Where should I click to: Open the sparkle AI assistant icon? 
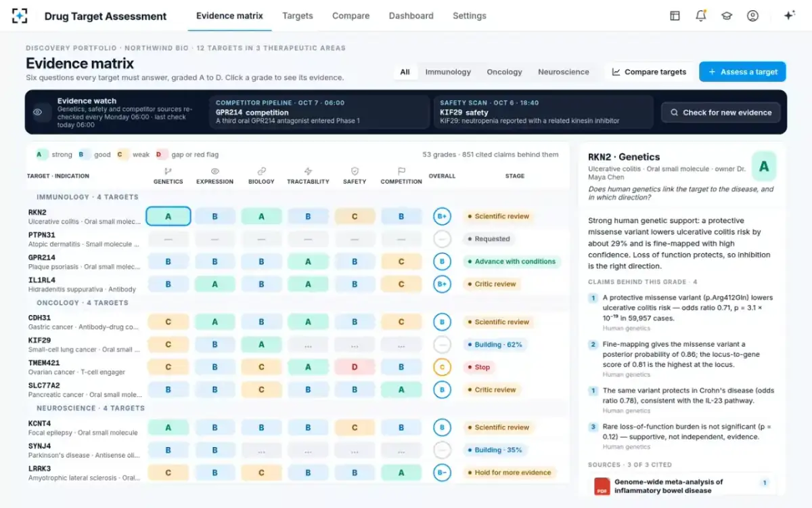[789, 16]
